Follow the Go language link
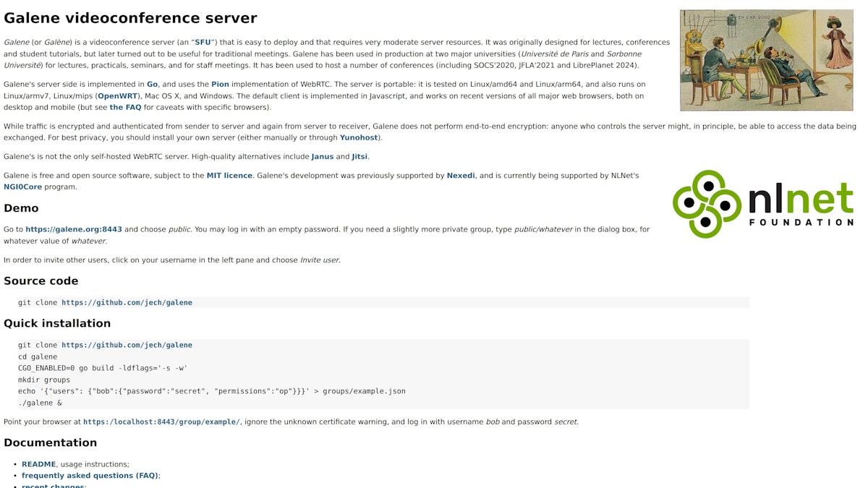Viewport: 868px width, 488px height. tap(152, 85)
